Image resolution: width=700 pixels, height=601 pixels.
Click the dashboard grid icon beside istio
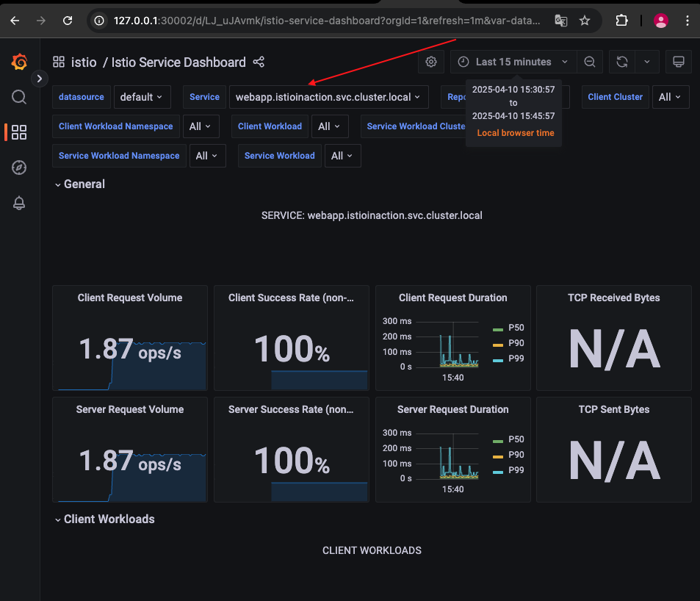pos(59,62)
